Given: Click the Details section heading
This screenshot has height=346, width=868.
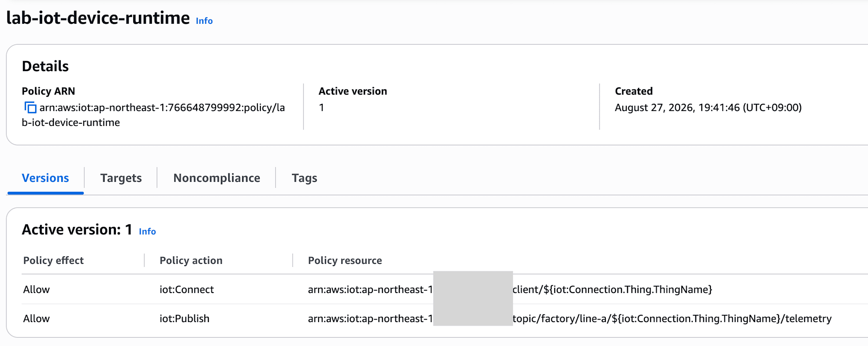Looking at the screenshot, I should (45, 66).
